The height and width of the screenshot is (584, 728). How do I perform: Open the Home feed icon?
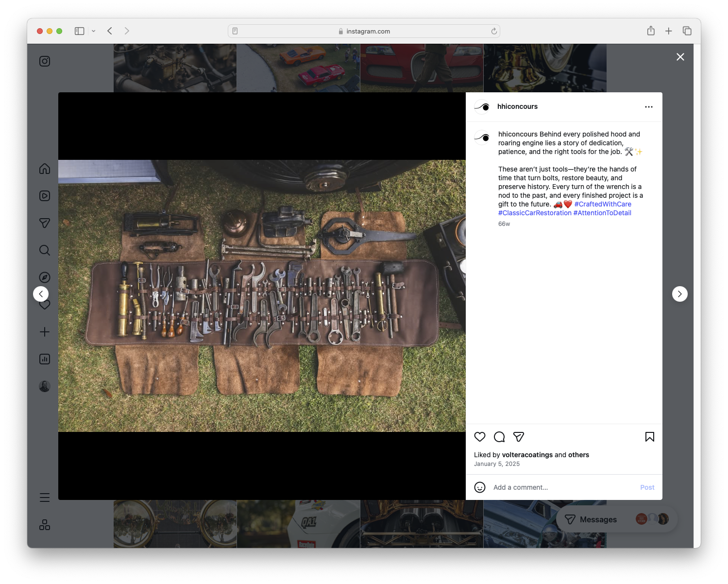tap(44, 169)
